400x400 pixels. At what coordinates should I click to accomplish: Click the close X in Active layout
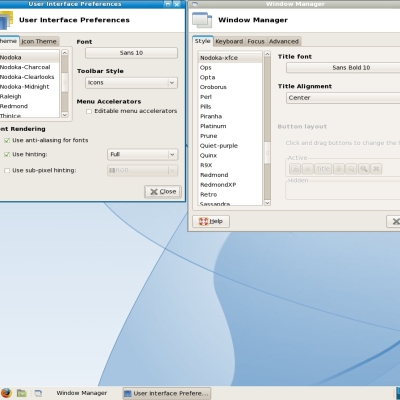pyautogui.click(x=376, y=169)
